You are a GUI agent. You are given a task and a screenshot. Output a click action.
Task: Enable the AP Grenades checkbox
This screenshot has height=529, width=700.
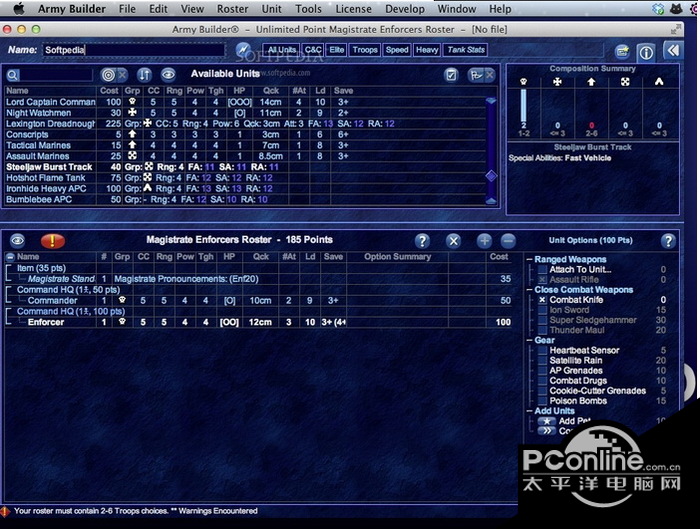click(x=542, y=371)
